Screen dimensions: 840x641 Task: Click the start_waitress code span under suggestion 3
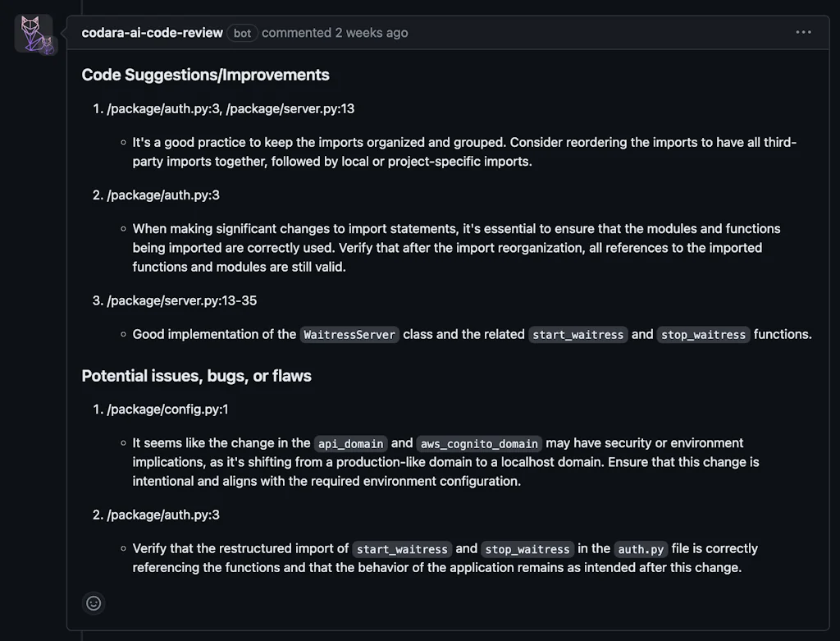click(x=577, y=335)
